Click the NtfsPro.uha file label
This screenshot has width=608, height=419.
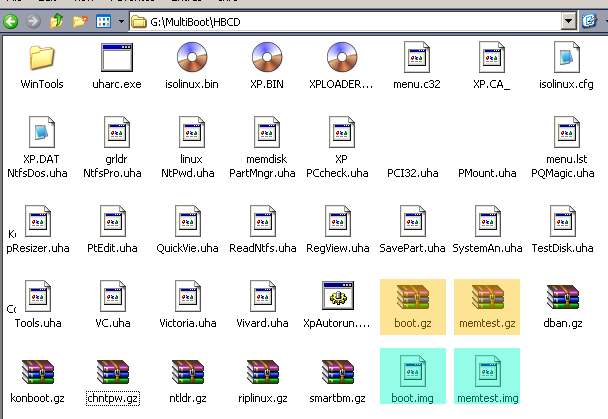[112, 173]
